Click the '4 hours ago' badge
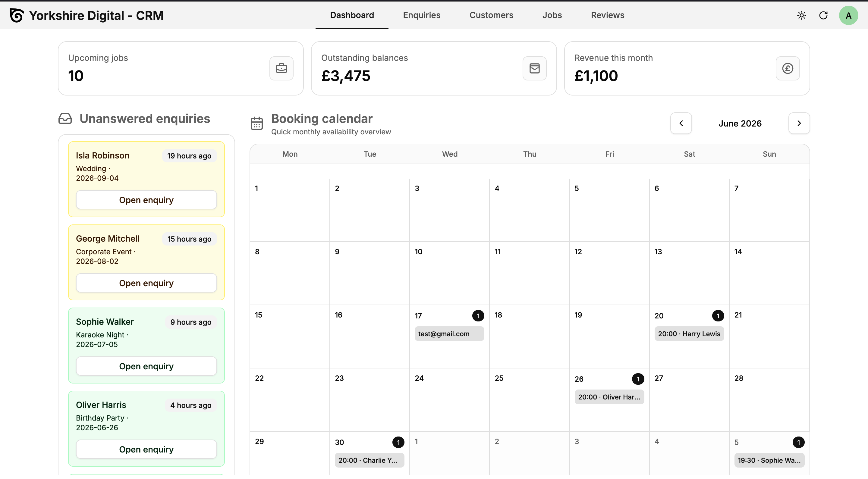This screenshot has width=868, height=479. (191, 405)
